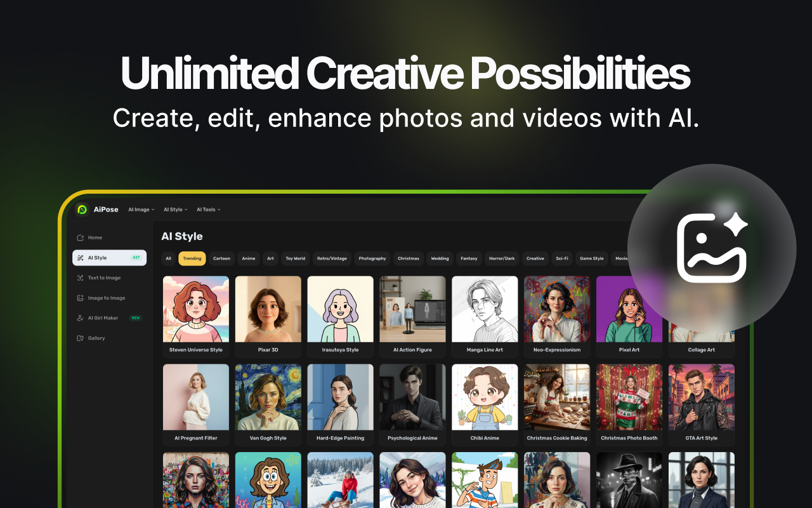Show the Toy World category
The image size is (812, 508).
[296, 258]
